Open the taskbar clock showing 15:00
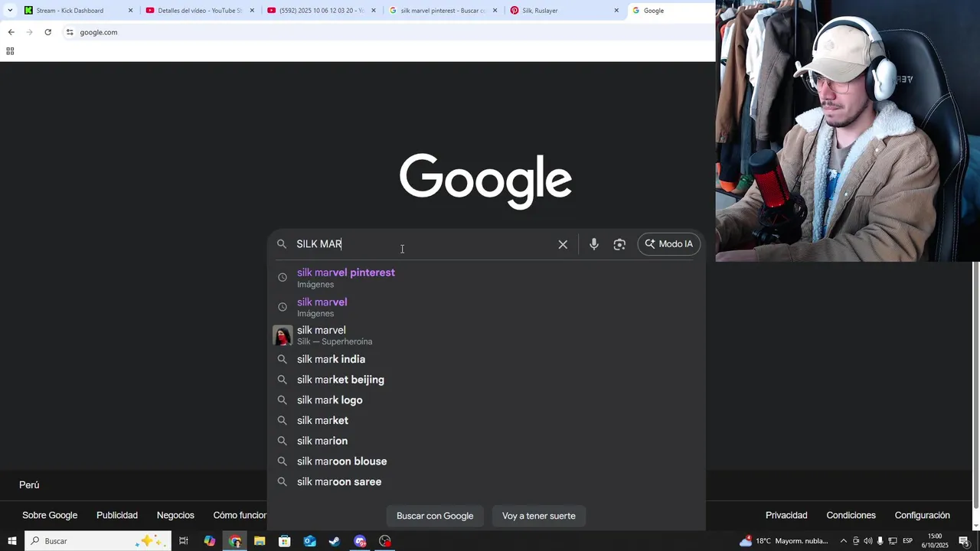This screenshot has width=980, height=551. pyautogui.click(x=935, y=541)
